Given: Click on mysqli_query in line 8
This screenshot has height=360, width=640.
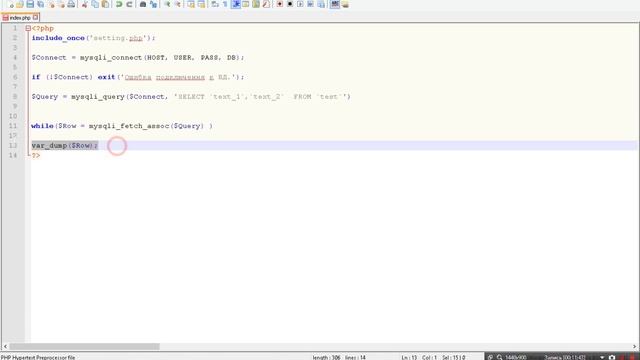Looking at the screenshot, I should pyautogui.click(x=98, y=97).
